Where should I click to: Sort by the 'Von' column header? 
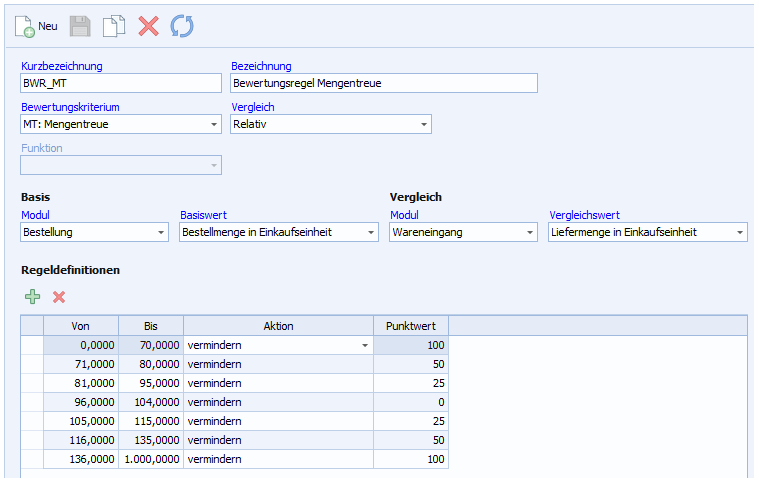(x=81, y=326)
